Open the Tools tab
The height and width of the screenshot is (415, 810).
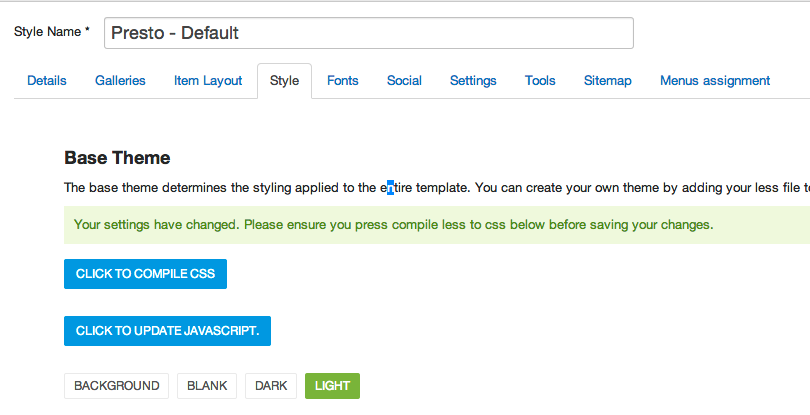point(540,81)
